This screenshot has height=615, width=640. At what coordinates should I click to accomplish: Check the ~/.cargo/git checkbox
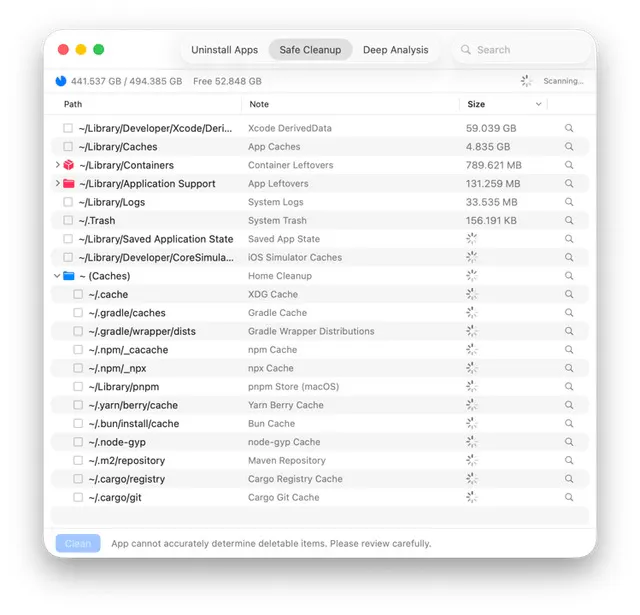tap(78, 497)
